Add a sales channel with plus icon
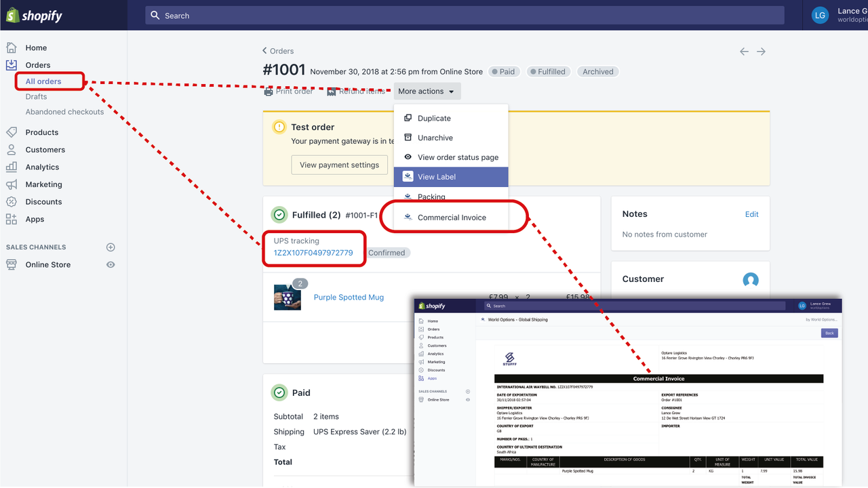 (x=111, y=247)
